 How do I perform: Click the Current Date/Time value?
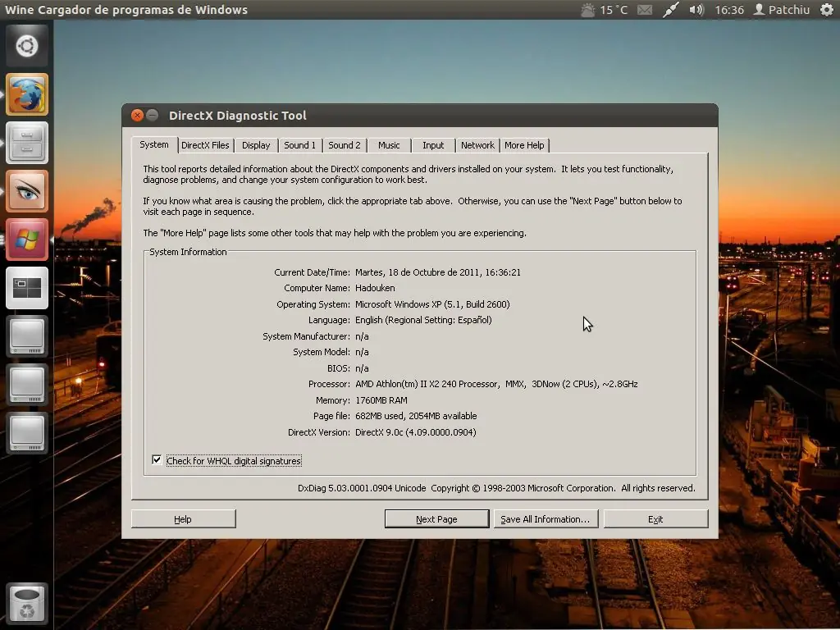(438, 272)
